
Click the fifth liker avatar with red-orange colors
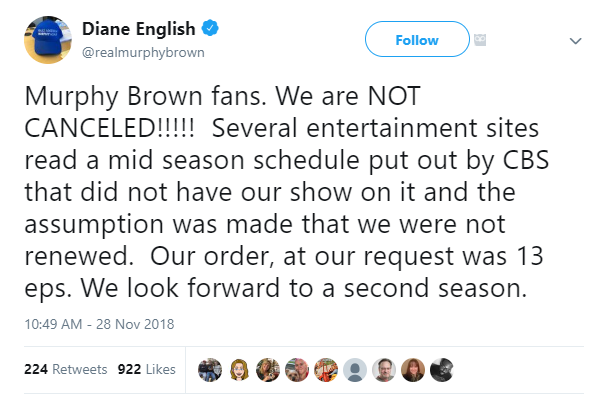tap(326, 370)
